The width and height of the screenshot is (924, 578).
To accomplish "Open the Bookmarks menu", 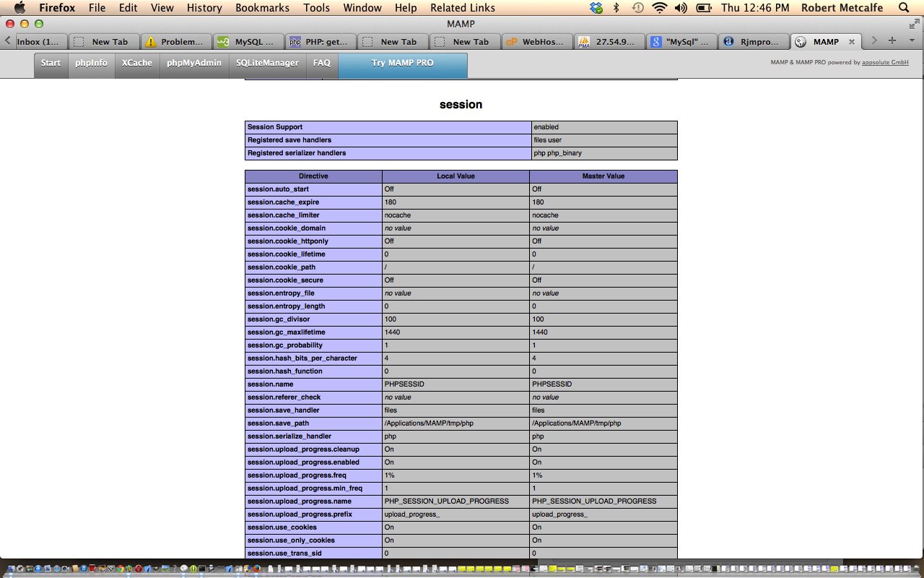I will pyautogui.click(x=262, y=8).
